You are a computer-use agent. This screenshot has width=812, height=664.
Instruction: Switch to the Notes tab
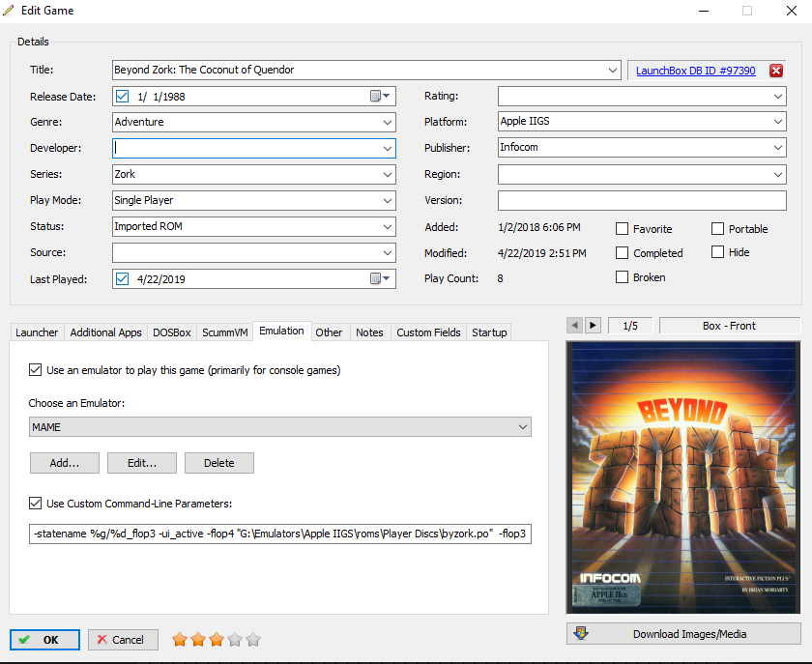tap(369, 332)
